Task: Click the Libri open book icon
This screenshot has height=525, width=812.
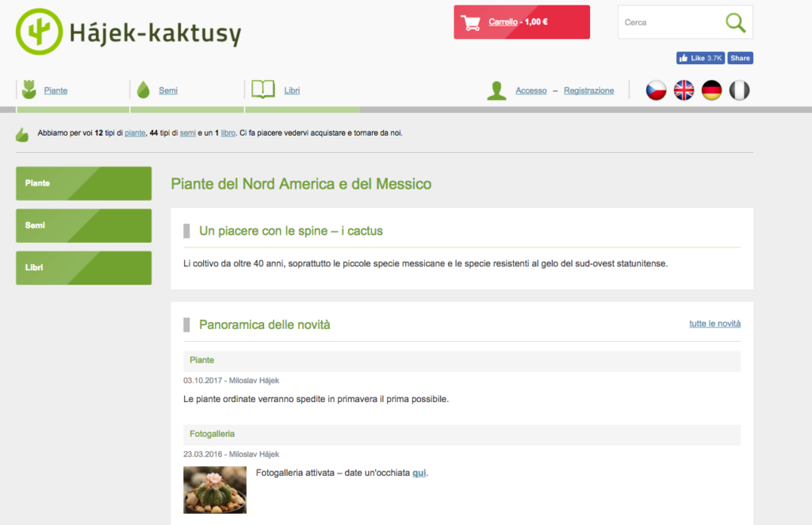Action: click(263, 89)
